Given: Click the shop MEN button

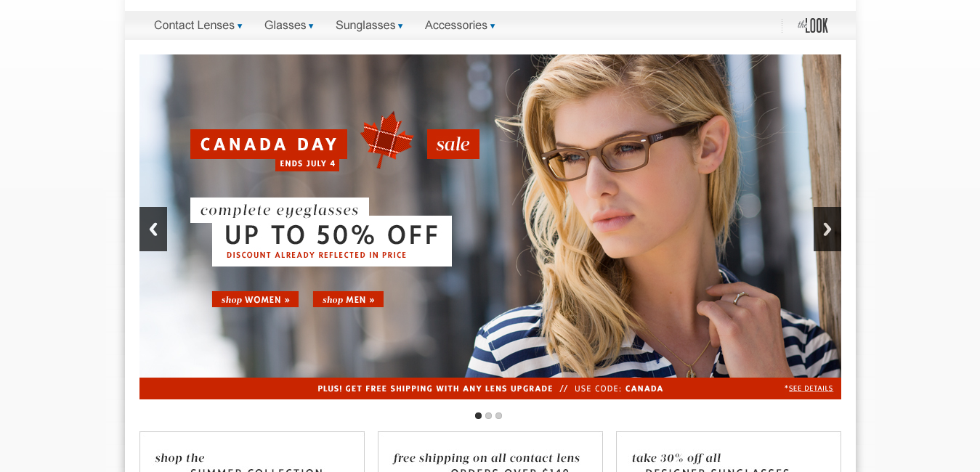Looking at the screenshot, I should tap(348, 299).
